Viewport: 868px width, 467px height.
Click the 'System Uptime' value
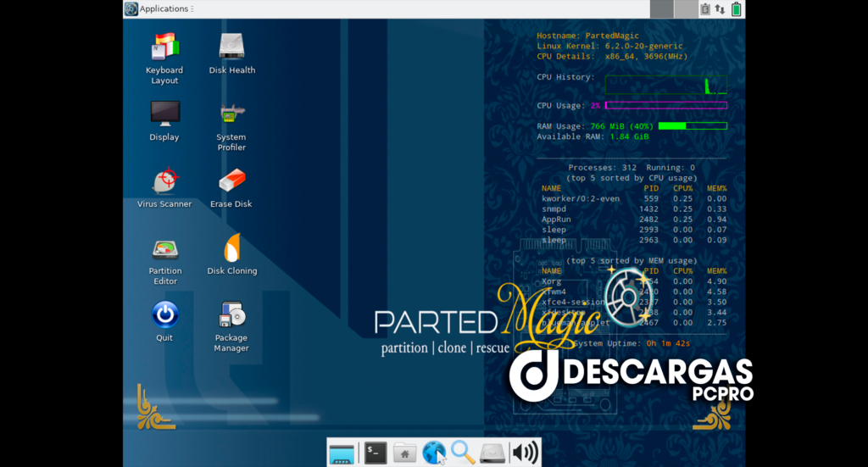[x=668, y=343]
